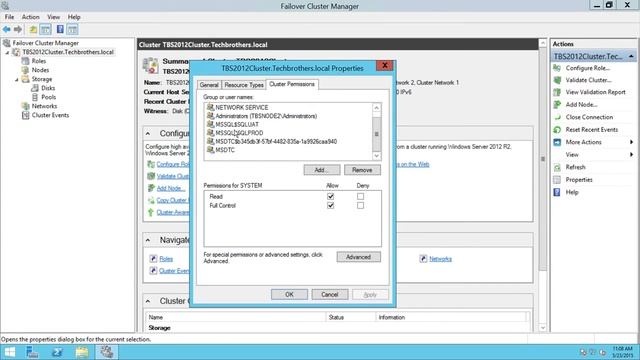
Task: Open Start button on taskbar
Action: pyautogui.click(x=10, y=352)
